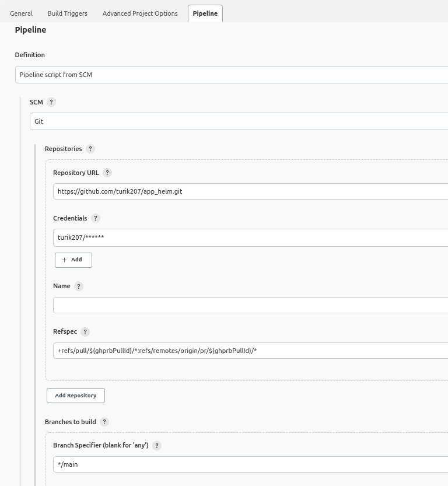Image resolution: width=448 pixels, height=486 pixels.
Task: Open the Build Triggers tab
Action: coord(67,13)
